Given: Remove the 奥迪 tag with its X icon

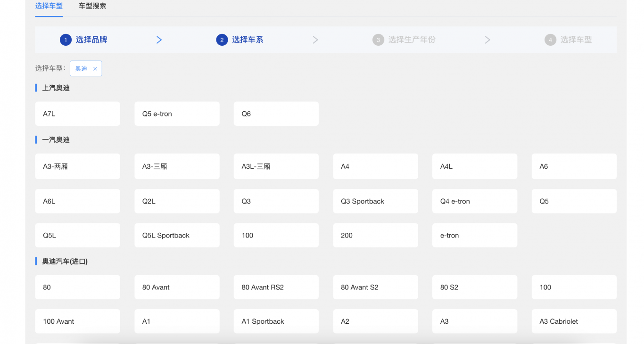Looking at the screenshot, I should [95, 69].
